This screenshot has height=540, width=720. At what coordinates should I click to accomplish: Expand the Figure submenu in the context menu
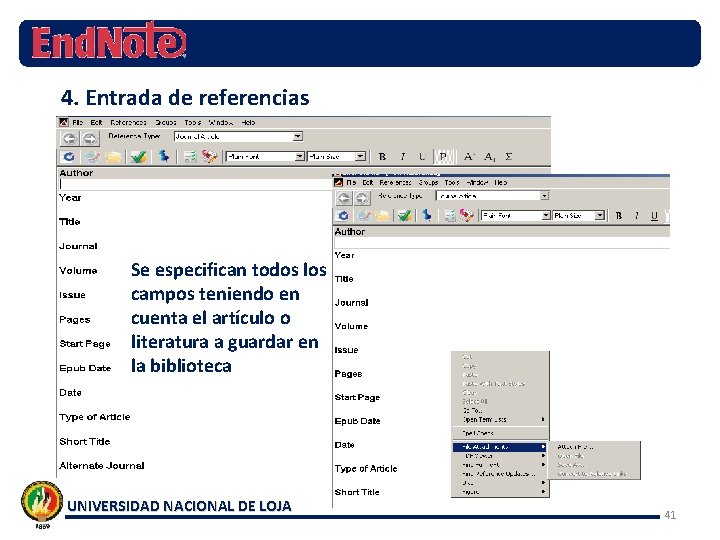tap(501, 492)
